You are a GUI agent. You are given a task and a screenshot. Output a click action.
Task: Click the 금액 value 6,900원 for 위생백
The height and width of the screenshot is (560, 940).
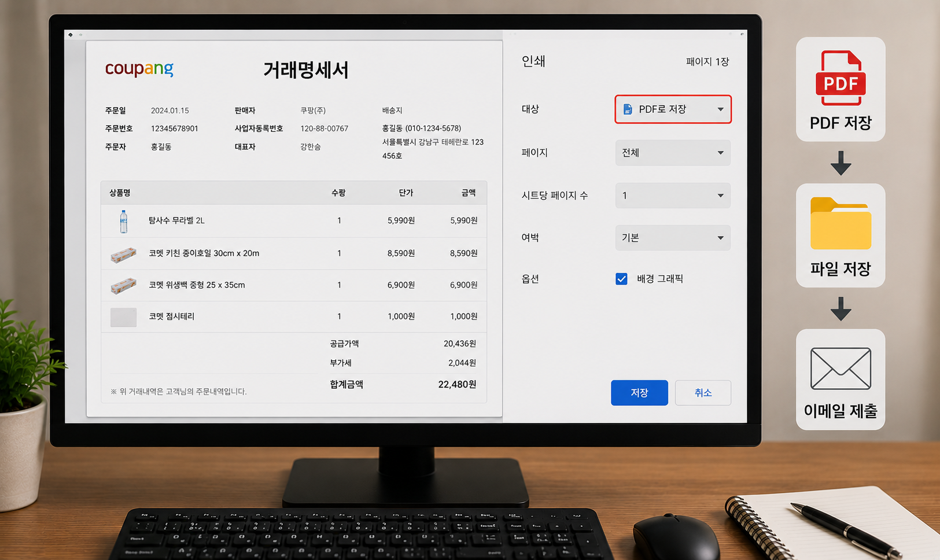463,285
